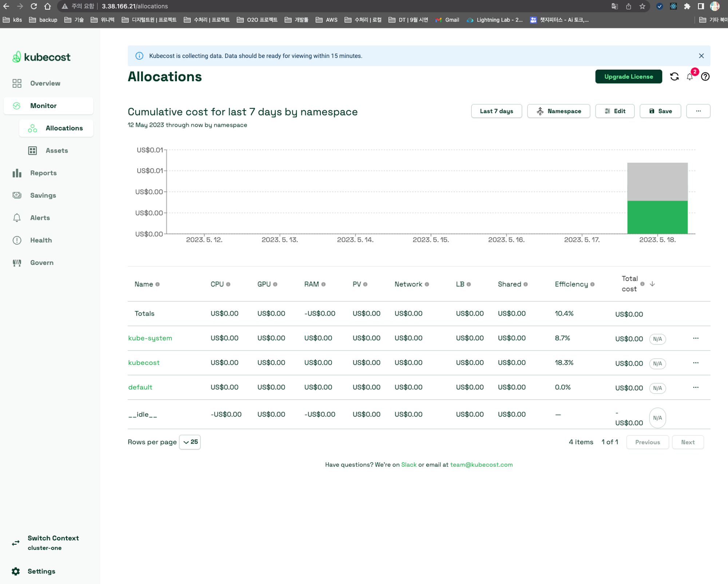
Task: Go to Assets in the sidebar
Action: [56, 150]
